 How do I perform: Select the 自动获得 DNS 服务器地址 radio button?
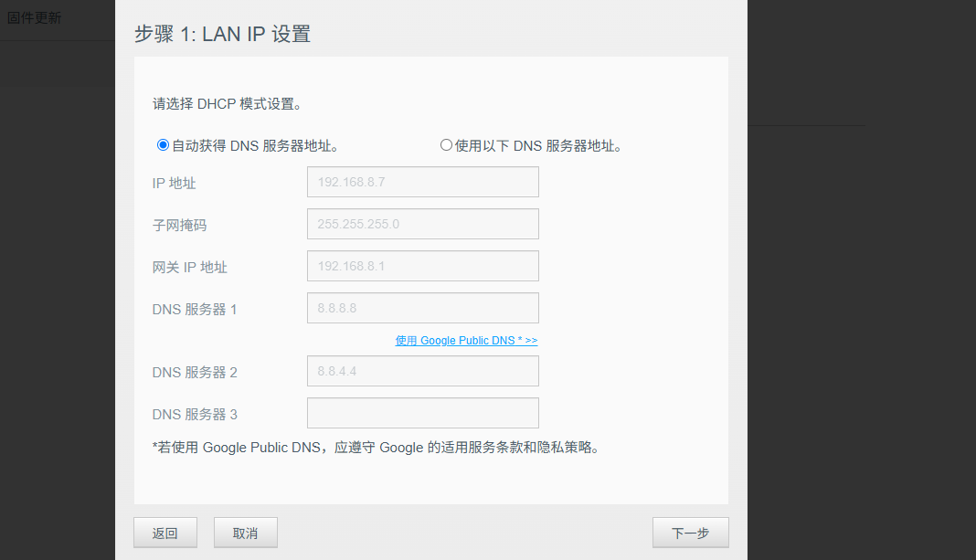tap(163, 145)
